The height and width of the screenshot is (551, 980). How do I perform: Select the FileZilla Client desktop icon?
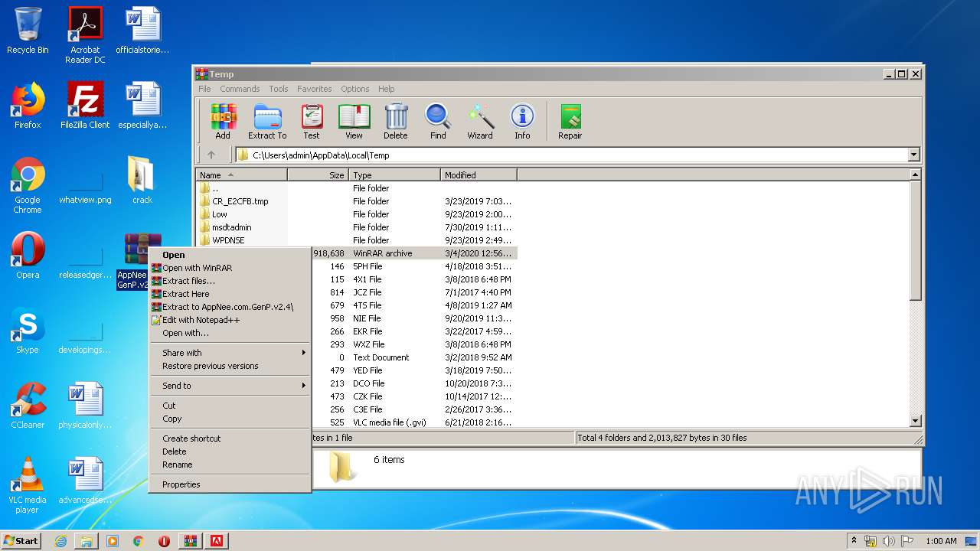pyautogui.click(x=85, y=106)
